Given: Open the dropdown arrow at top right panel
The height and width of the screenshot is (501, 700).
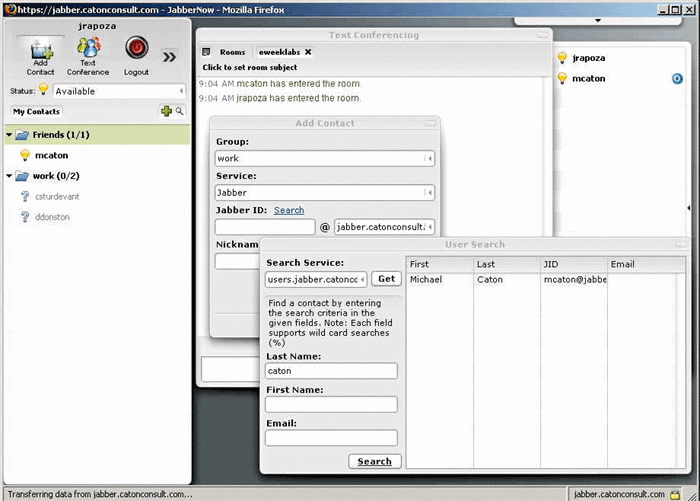Looking at the screenshot, I should [598, 21].
